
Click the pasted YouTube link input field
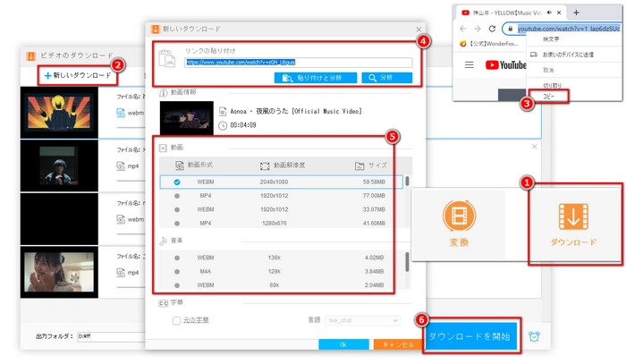[x=298, y=63]
